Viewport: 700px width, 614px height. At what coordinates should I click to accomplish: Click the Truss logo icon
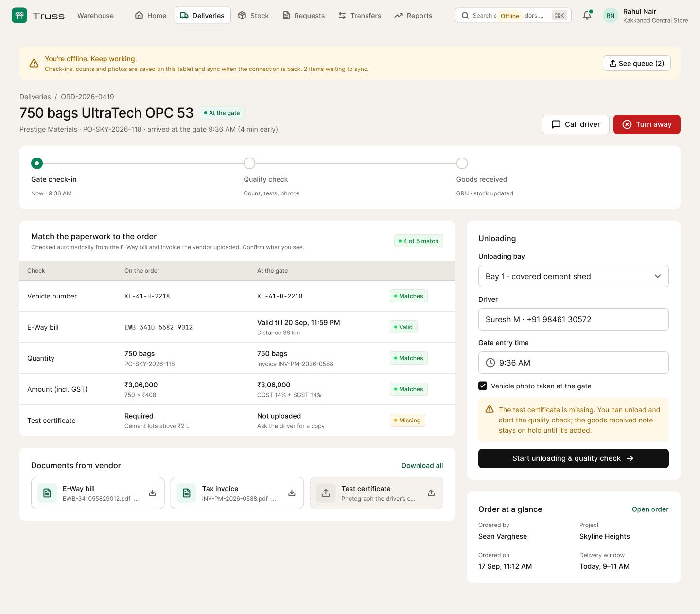point(19,16)
